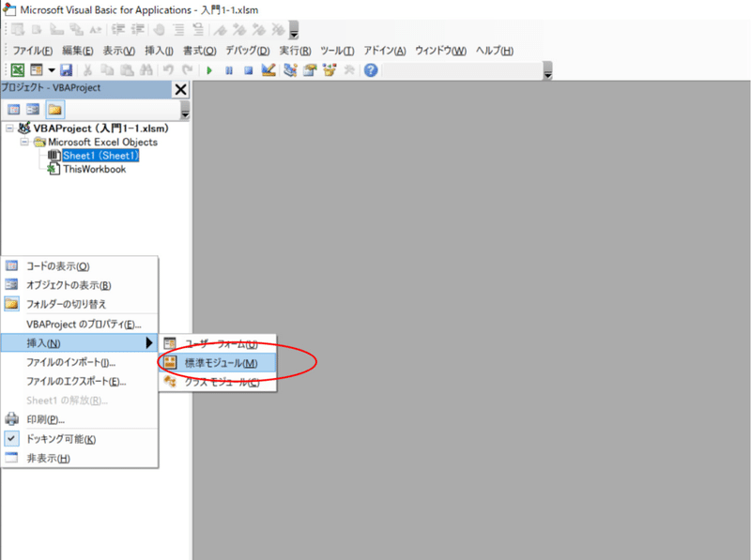
Task: Open project panel toolbar options arrow
Action: click(185, 111)
